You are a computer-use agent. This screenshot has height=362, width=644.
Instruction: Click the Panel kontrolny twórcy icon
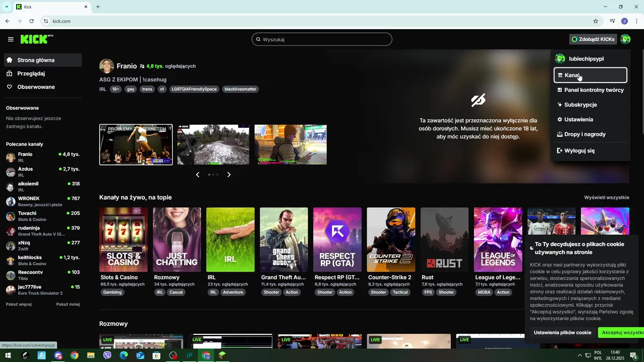point(560,90)
